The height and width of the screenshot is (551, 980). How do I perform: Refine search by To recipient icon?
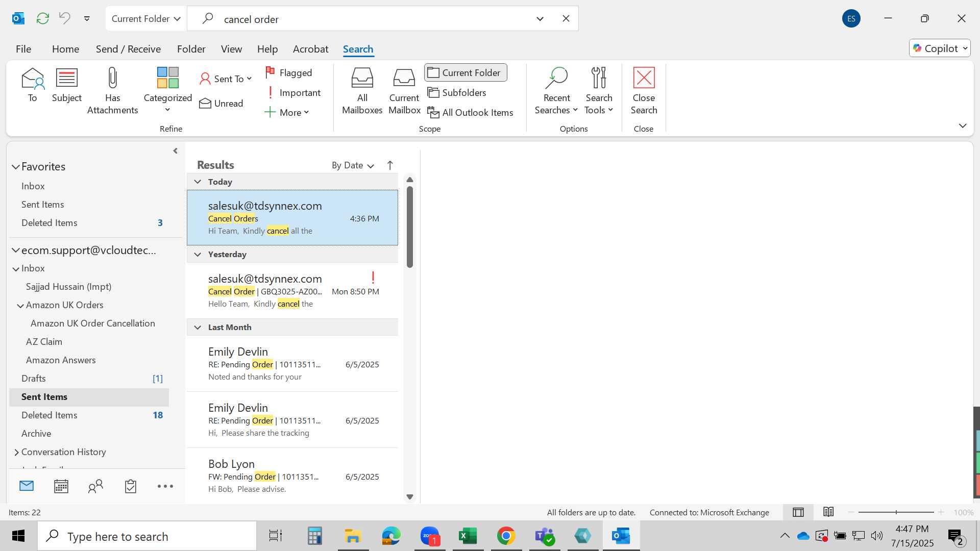[x=32, y=85]
